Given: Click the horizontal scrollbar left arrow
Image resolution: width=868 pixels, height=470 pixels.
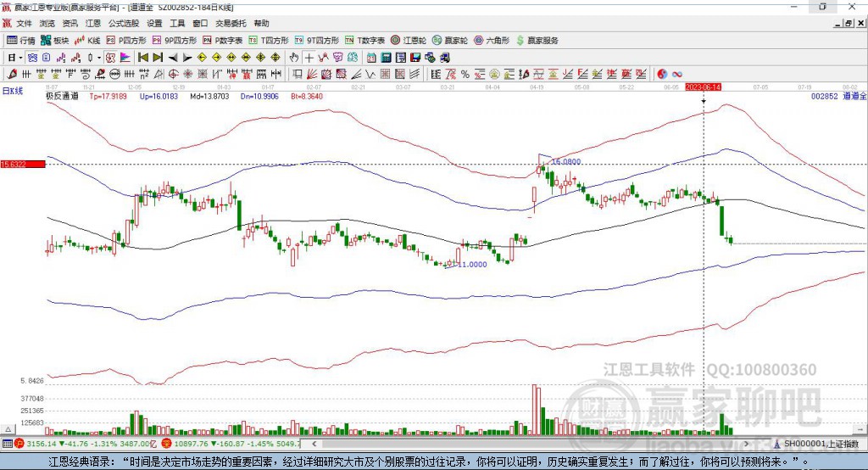Looking at the screenshot, I should click(314, 444).
